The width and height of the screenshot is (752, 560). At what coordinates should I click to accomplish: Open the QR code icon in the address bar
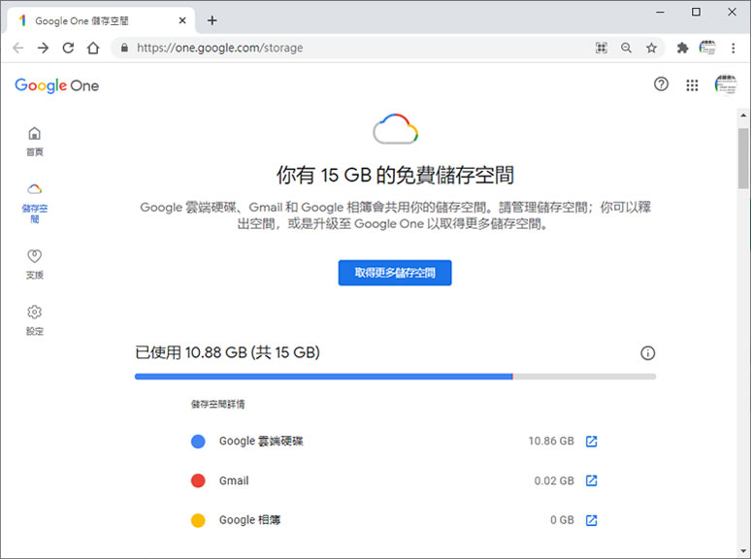click(601, 48)
